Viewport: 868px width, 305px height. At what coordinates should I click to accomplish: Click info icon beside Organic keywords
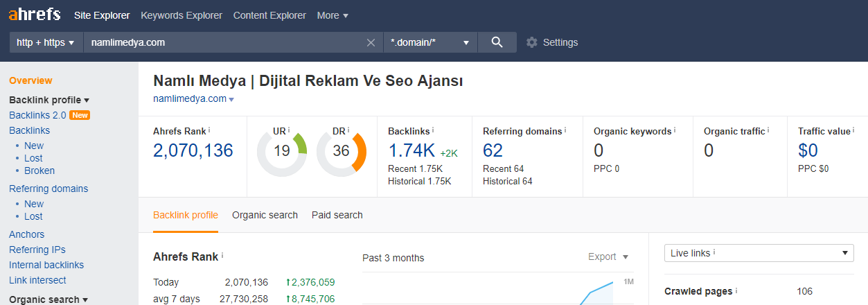click(675, 130)
